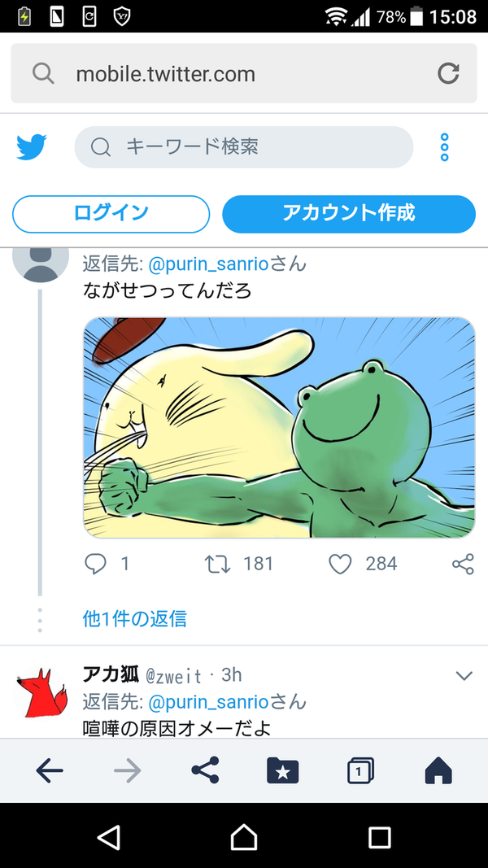
Task: Open the three-dot overflow menu
Action: pyautogui.click(x=444, y=147)
